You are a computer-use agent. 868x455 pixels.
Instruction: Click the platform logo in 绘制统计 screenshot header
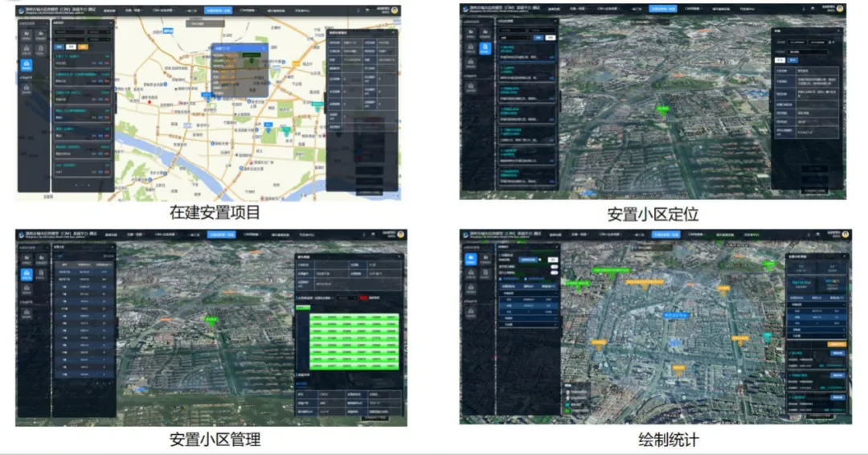(465, 235)
